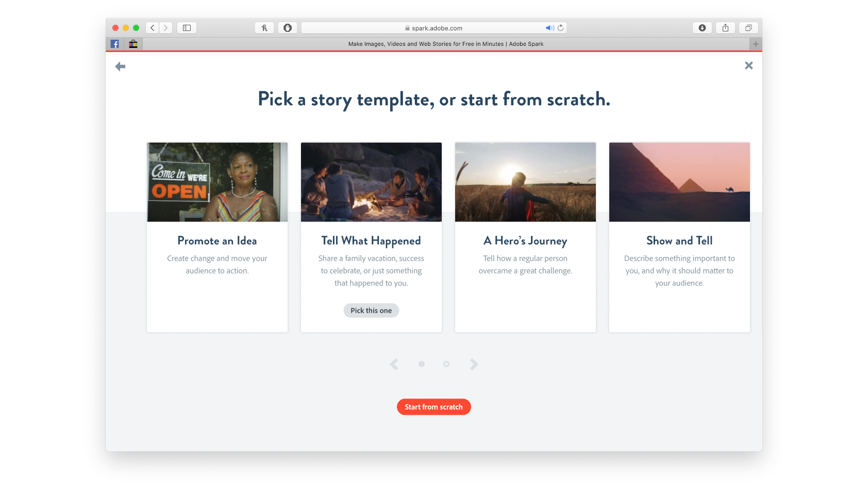
Task: Select the Tell What Happened campfire thumbnail
Action: click(x=371, y=182)
